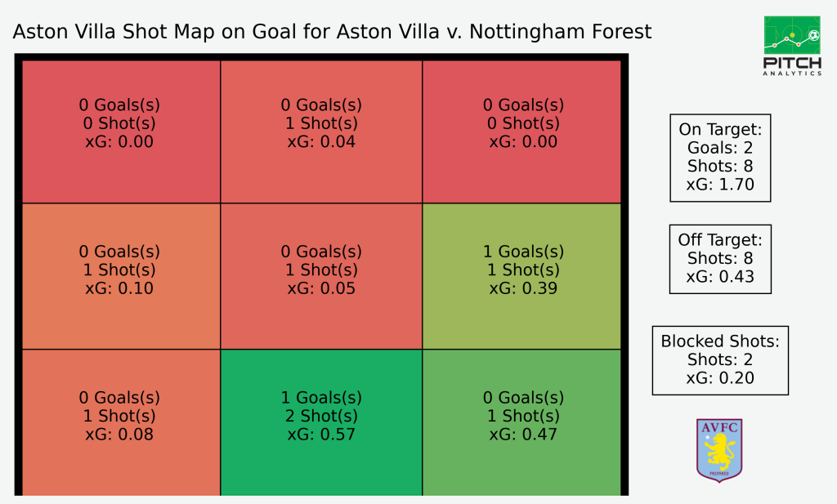Click the Pitch Analytics logo
837x504 pixels.
coord(792,46)
